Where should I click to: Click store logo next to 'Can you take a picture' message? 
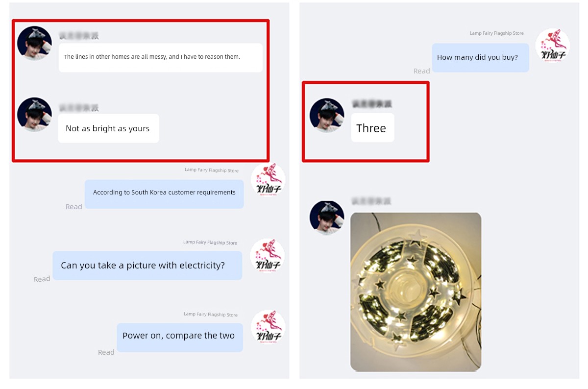coord(268,256)
